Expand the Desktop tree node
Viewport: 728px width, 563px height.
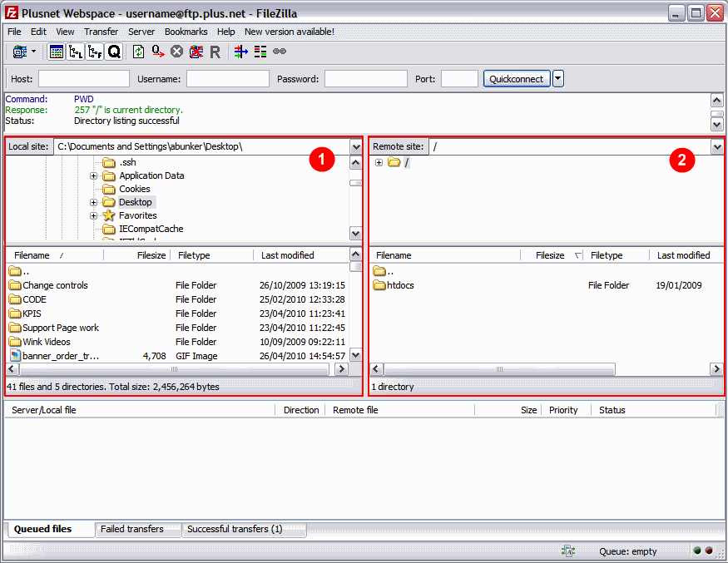point(94,202)
